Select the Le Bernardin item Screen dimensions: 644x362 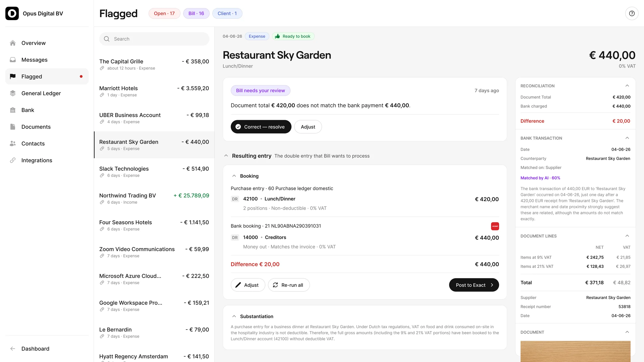click(154, 333)
